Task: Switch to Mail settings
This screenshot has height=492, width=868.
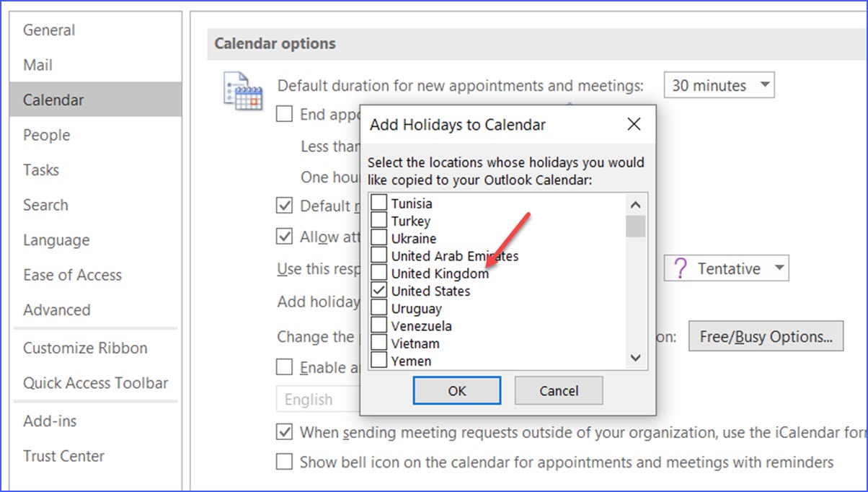Action: [37, 65]
